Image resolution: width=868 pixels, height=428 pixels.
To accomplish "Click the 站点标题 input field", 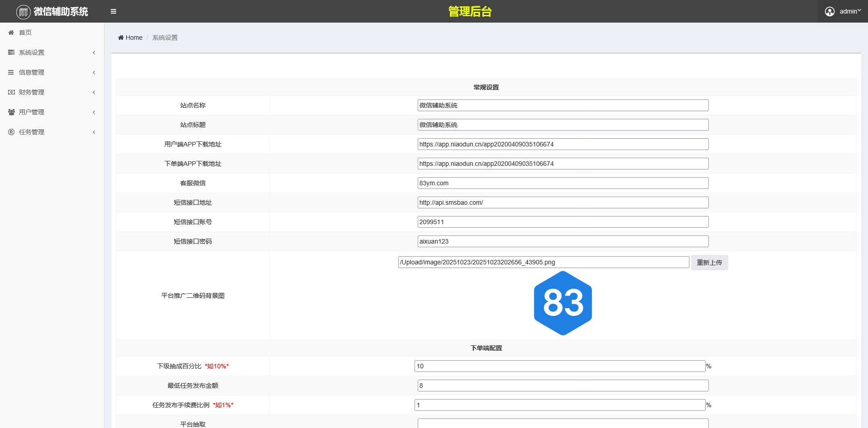I will 563,125.
